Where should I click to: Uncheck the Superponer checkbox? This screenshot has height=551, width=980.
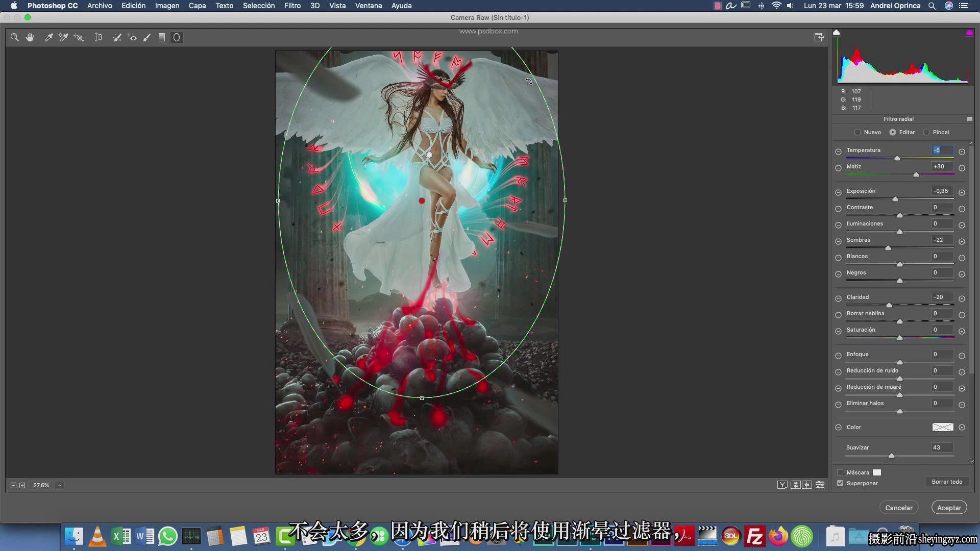pos(840,483)
